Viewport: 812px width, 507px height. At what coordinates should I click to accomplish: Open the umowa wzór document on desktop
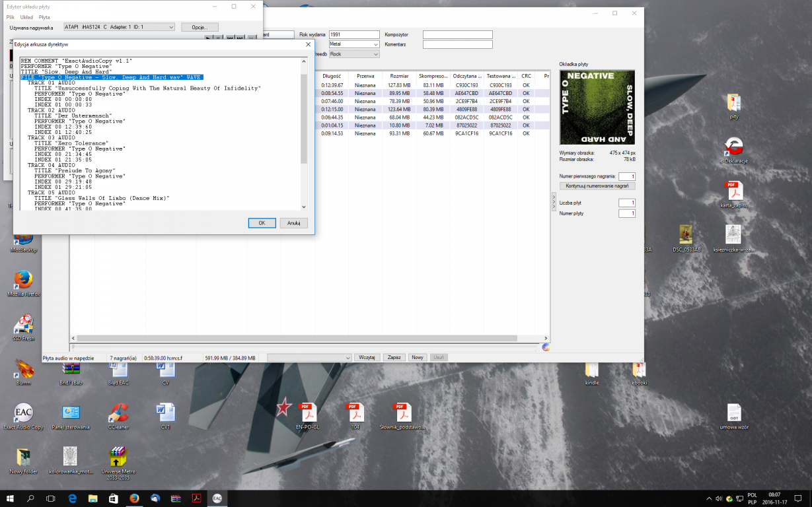point(733,417)
